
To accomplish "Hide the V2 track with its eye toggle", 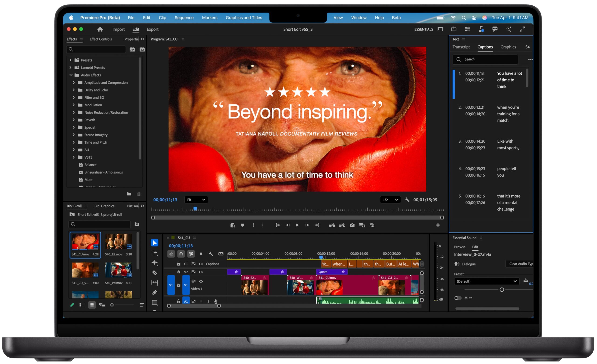I will [201, 272].
